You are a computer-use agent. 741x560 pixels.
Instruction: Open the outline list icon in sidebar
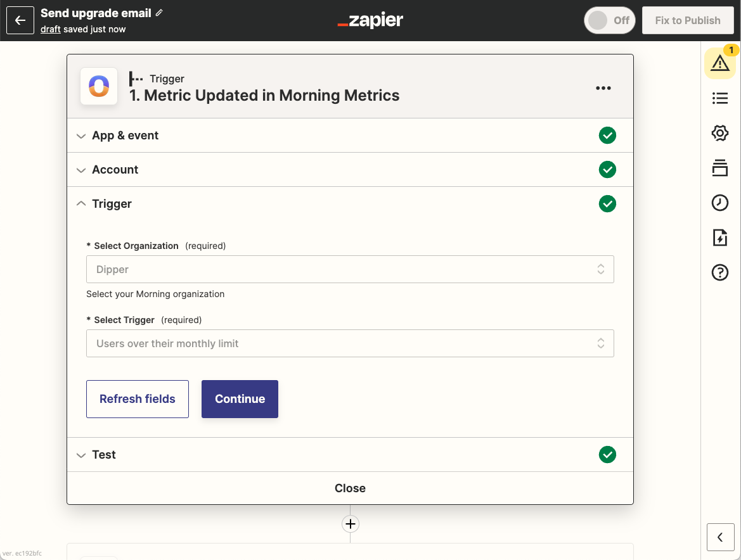719,98
